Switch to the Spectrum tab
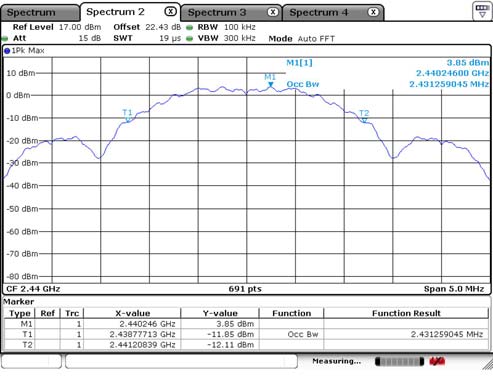The image size is (493, 383). 39,13
